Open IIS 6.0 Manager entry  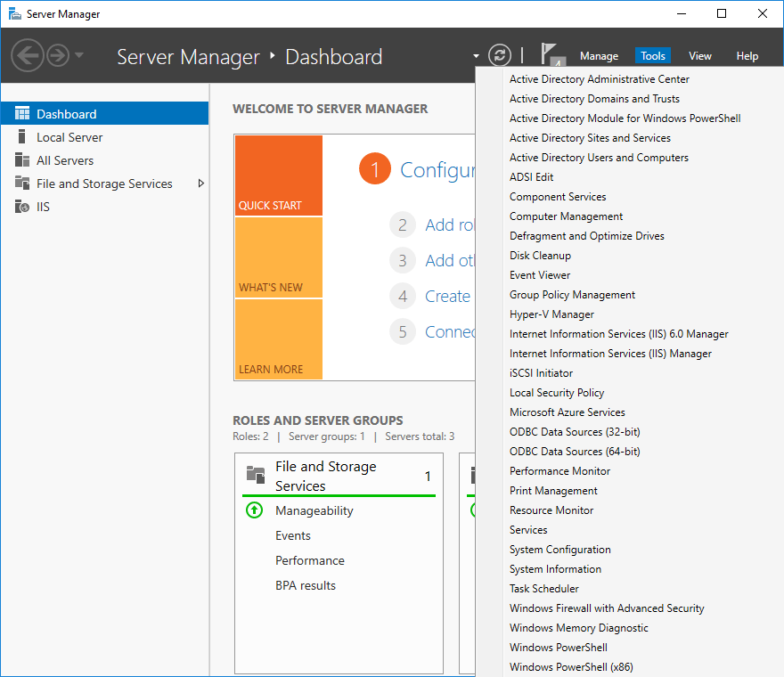(619, 333)
